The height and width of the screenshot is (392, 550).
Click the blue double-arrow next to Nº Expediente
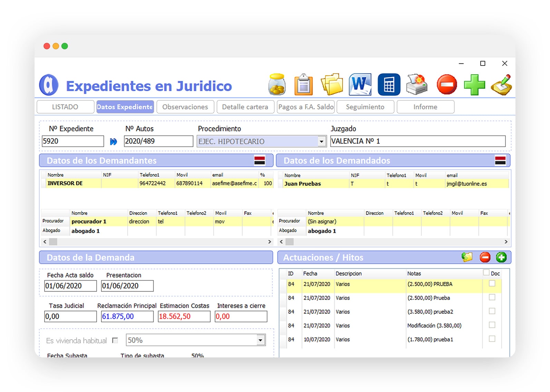(114, 141)
